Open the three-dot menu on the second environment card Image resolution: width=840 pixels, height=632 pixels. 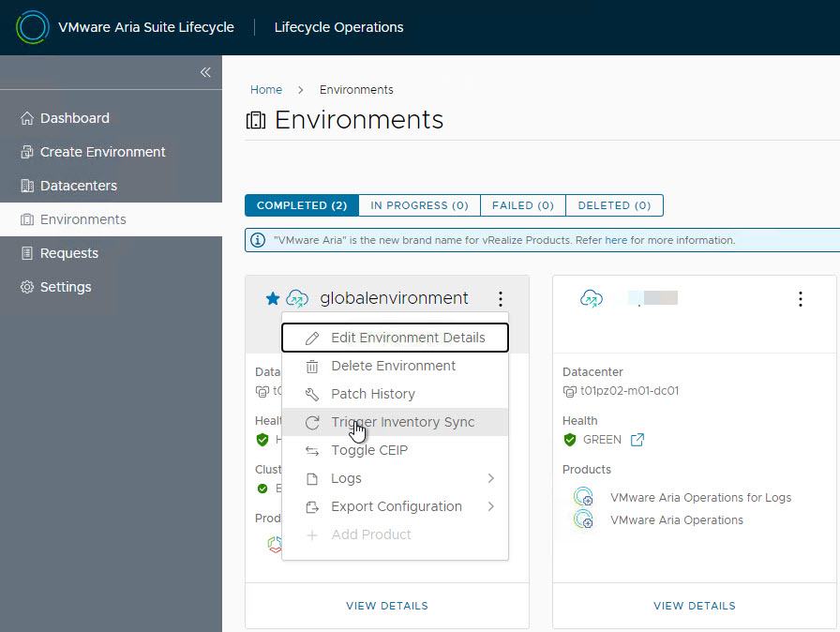pyautogui.click(x=801, y=298)
